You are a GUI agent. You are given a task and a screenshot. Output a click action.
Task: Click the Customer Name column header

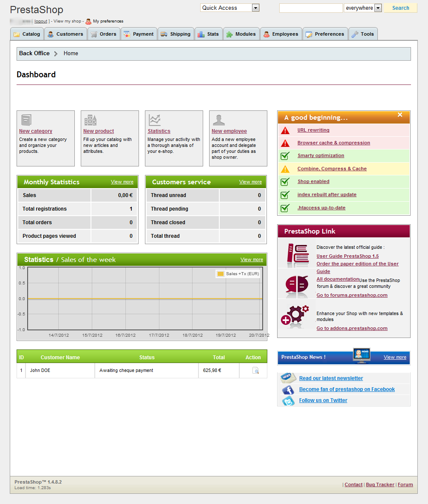tap(60, 358)
